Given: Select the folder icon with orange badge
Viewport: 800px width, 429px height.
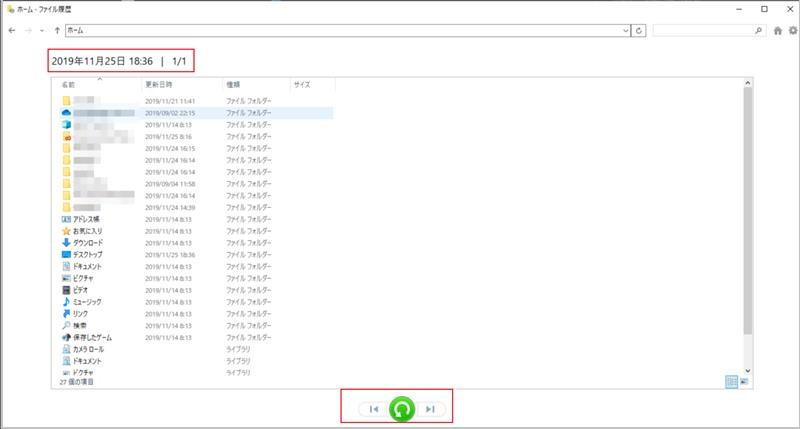Looking at the screenshot, I should point(66,137).
